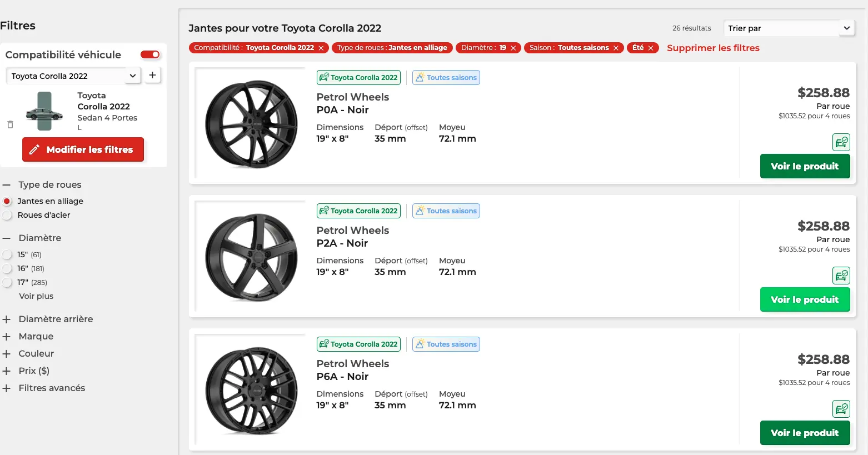Remove the Été filter chip
Viewport: 868px width, 455px height.
click(x=651, y=48)
